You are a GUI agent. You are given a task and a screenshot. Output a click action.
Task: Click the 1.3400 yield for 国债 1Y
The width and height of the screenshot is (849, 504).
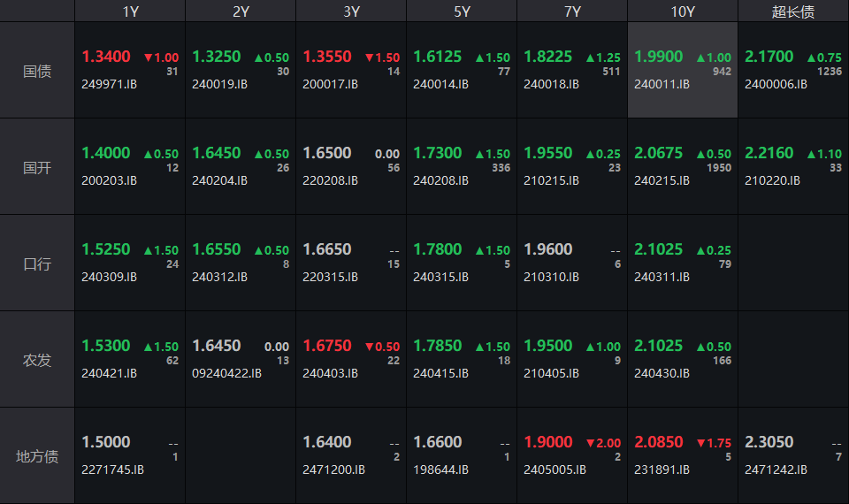[106, 57]
